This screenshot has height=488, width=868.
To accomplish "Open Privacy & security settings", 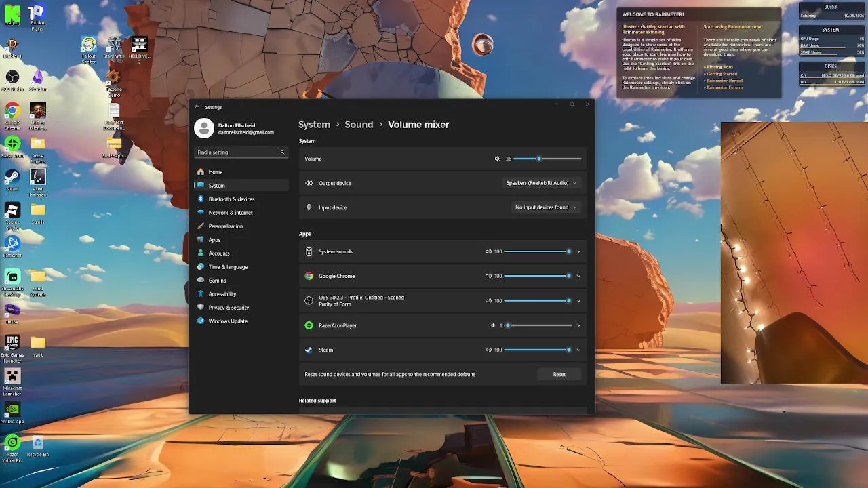I will coord(241,308).
